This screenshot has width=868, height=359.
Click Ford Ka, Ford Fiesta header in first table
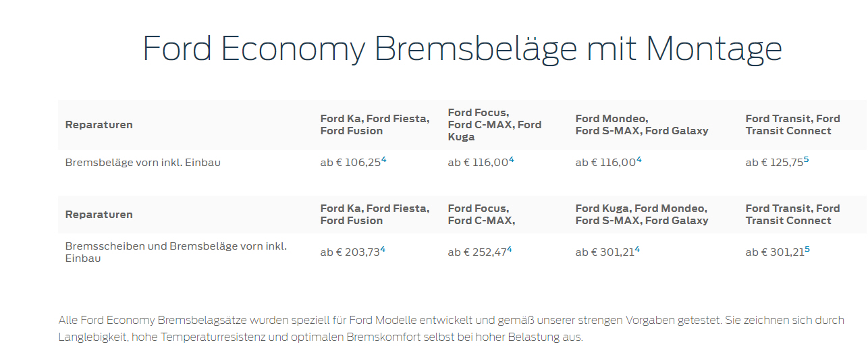[x=375, y=125]
